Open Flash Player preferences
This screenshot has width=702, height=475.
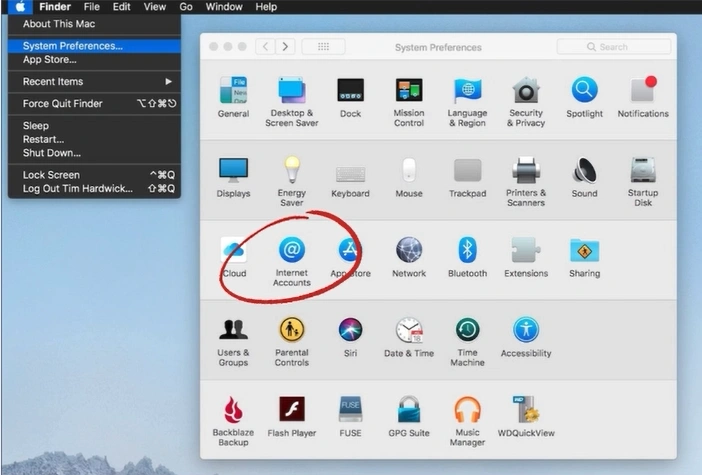point(291,417)
